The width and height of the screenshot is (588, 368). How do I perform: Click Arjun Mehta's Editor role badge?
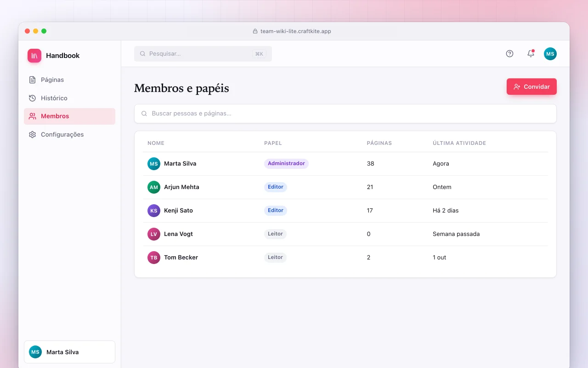(x=276, y=187)
